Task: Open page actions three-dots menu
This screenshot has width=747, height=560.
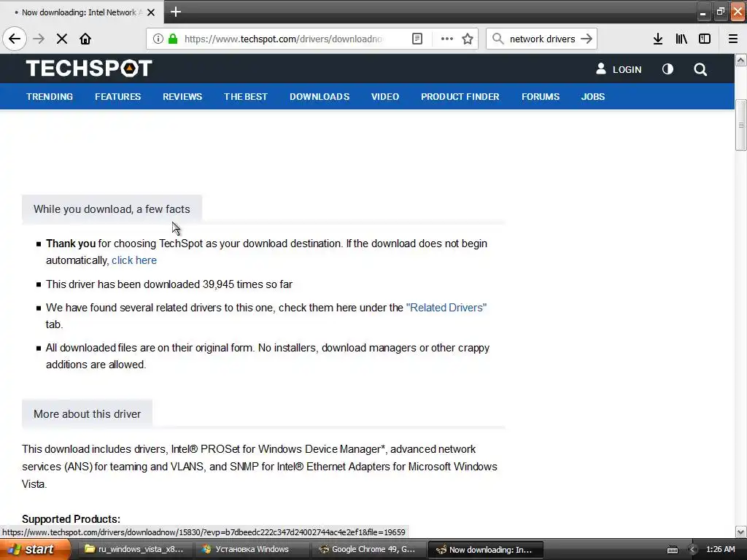Action: (x=447, y=39)
